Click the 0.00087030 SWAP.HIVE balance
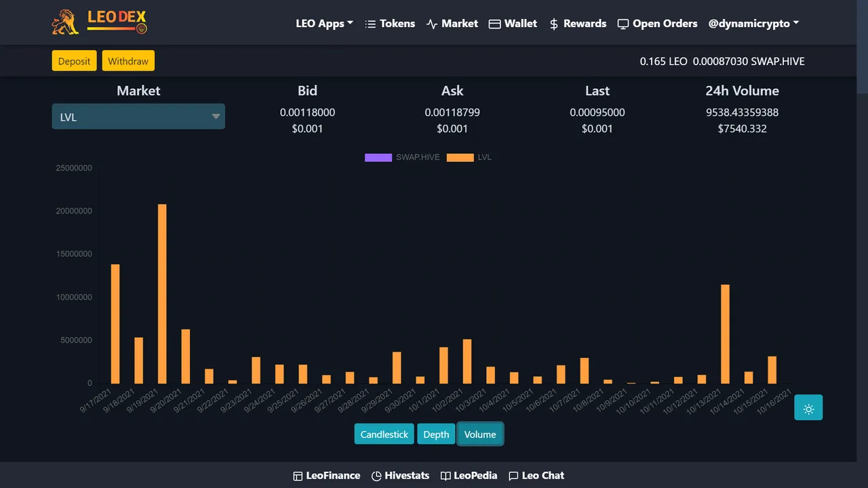Image resolution: width=868 pixels, height=488 pixels. pyautogui.click(x=749, y=61)
